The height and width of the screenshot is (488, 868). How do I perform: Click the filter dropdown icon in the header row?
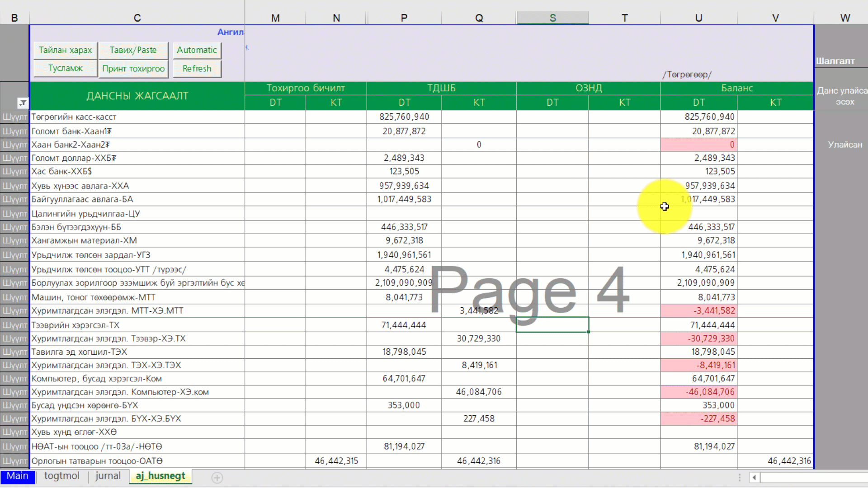point(23,103)
